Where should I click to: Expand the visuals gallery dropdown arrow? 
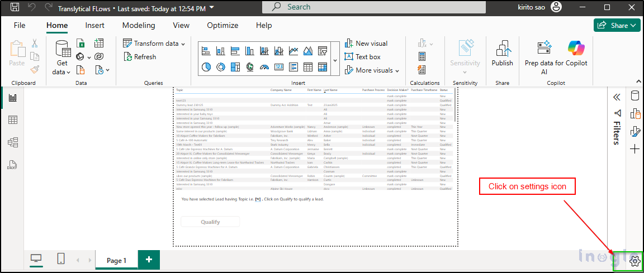pos(335,60)
